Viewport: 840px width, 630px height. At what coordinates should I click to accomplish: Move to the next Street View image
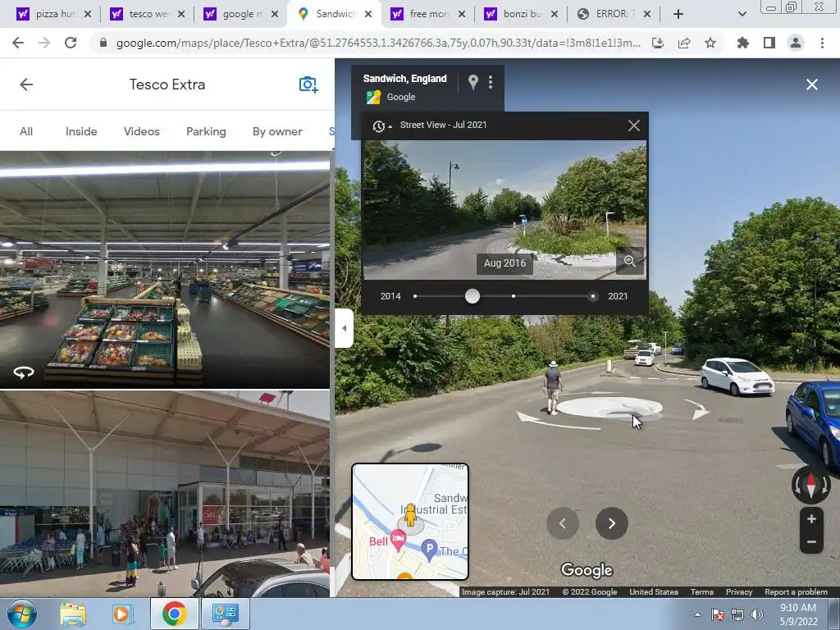tap(611, 523)
